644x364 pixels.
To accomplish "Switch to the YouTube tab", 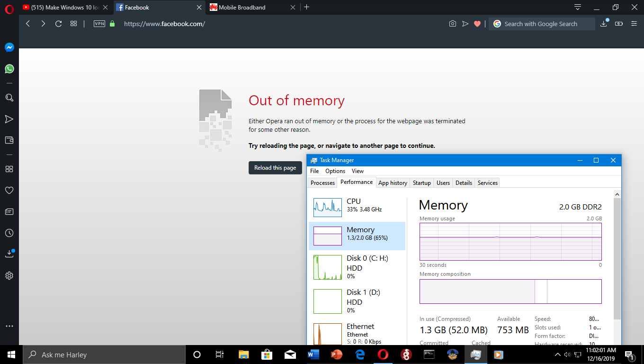I will coord(65,7).
